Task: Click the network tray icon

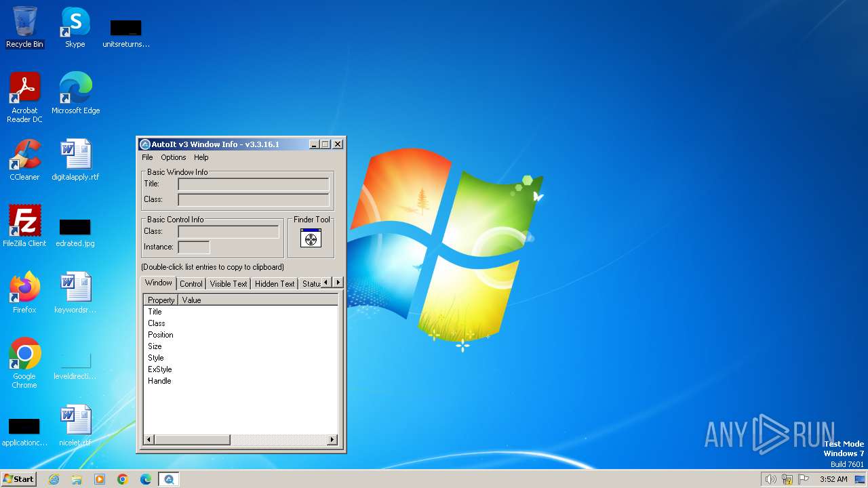Action: (787, 479)
